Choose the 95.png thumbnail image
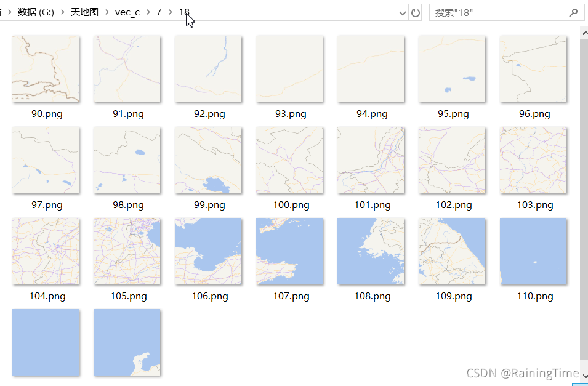Viewport: 588px width, 386px height. [x=452, y=69]
